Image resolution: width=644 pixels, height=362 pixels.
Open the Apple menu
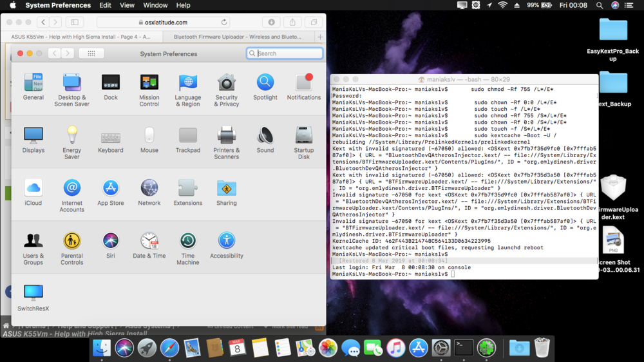(13, 5)
